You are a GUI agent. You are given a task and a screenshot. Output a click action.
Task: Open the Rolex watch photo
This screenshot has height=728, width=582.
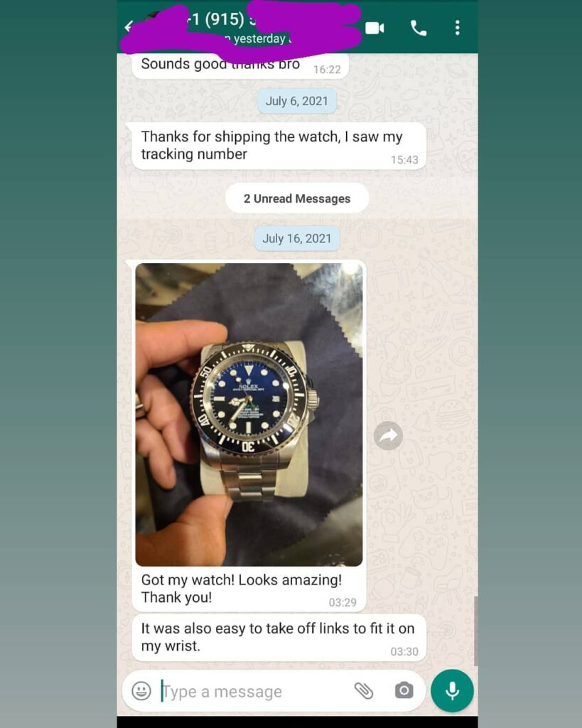[x=249, y=414]
